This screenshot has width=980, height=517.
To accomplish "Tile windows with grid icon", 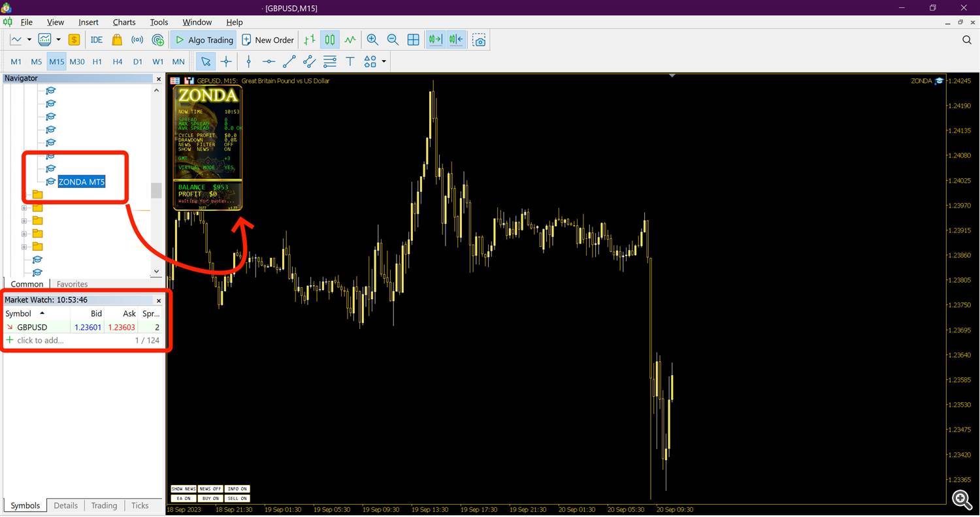I will click(x=414, y=40).
